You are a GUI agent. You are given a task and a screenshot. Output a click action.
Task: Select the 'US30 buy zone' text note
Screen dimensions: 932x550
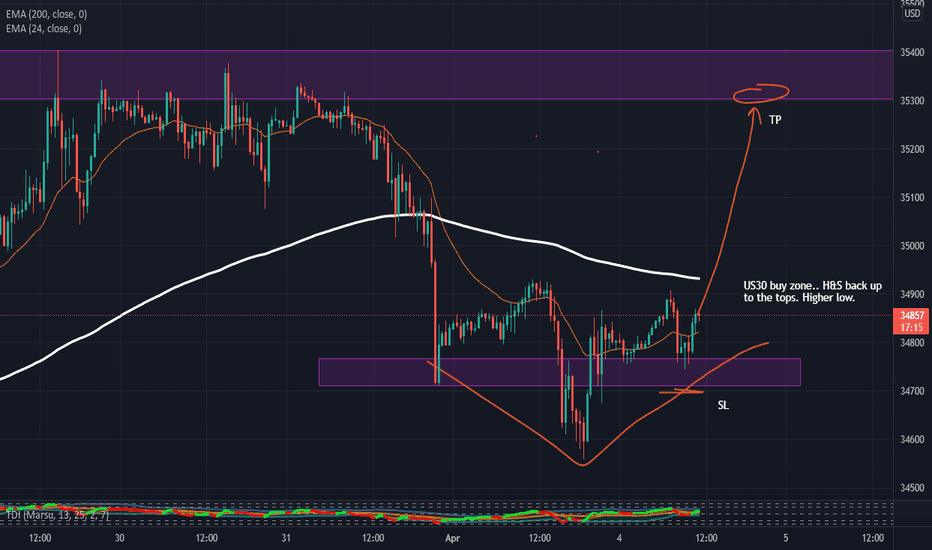coord(813,291)
